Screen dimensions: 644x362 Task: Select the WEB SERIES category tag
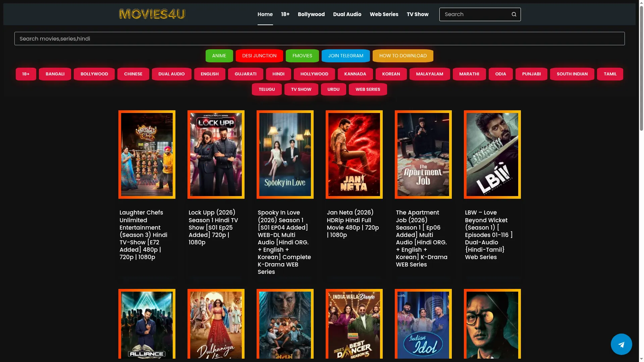click(x=368, y=89)
